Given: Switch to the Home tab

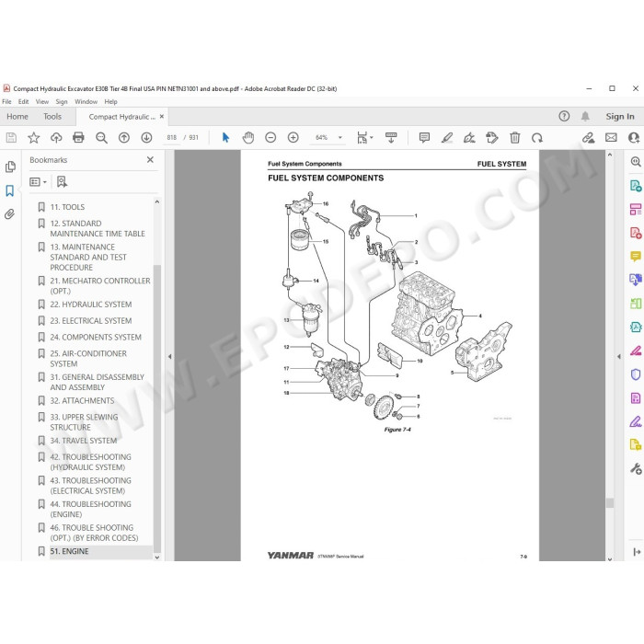Looking at the screenshot, I should 17,117.
